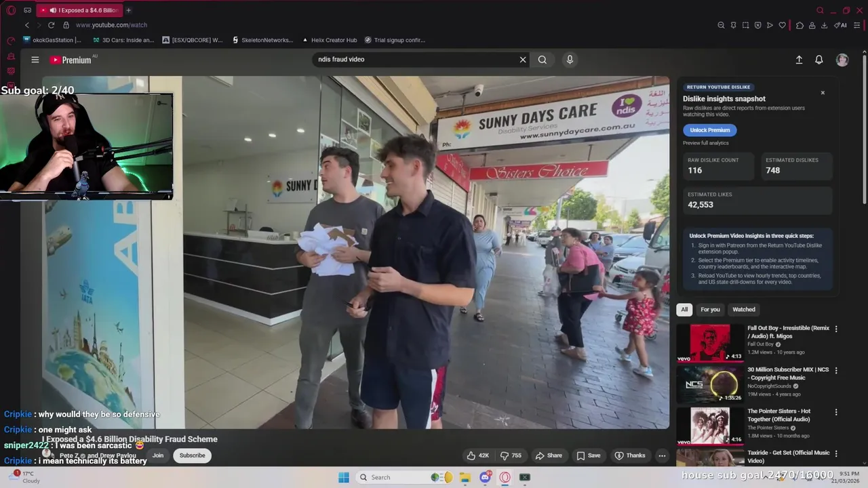This screenshot has height=488, width=868.
Task: Open options for Taxiride Get Set video
Action: 836,453
